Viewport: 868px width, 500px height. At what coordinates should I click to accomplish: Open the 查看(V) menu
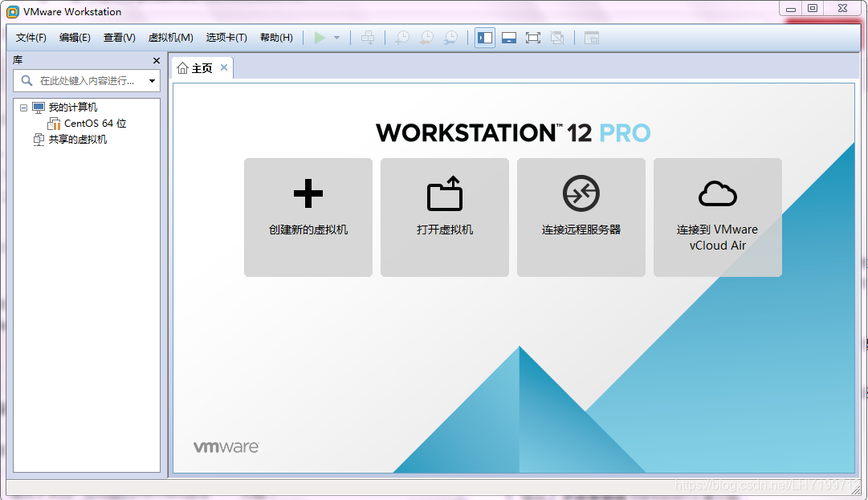pyautogui.click(x=119, y=38)
